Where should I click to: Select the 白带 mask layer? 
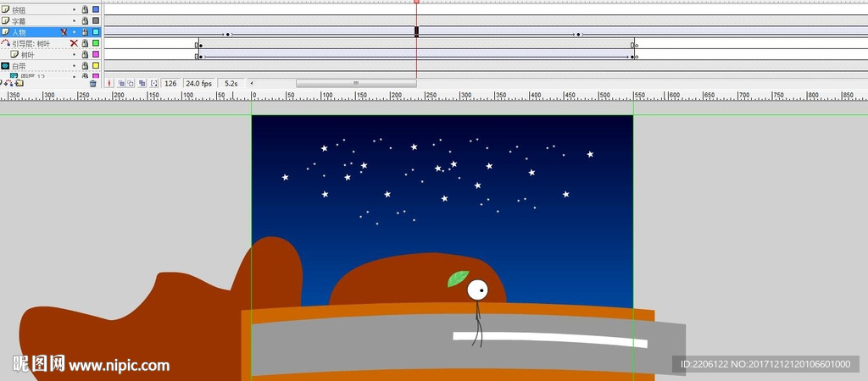click(x=19, y=65)
